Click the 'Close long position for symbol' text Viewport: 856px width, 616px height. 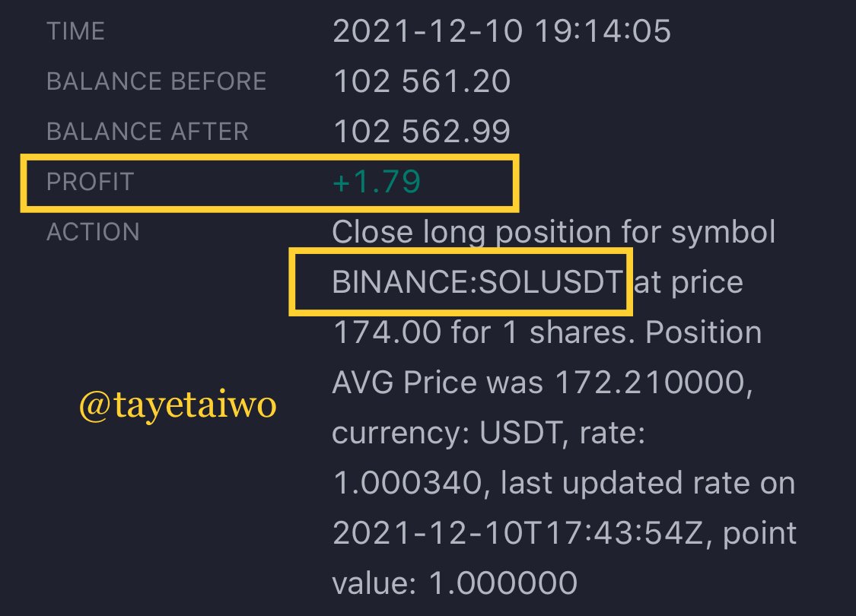[x=554, y=233]
